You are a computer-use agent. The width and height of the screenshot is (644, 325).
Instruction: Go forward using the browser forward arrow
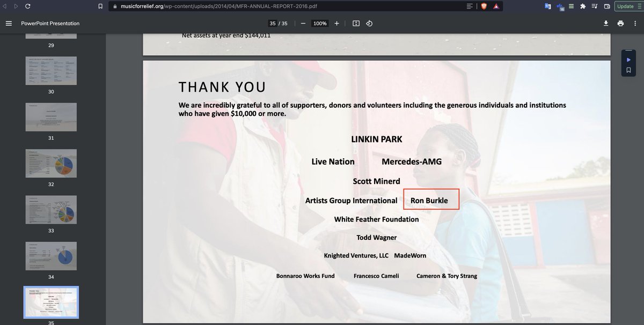coord(16,6)
